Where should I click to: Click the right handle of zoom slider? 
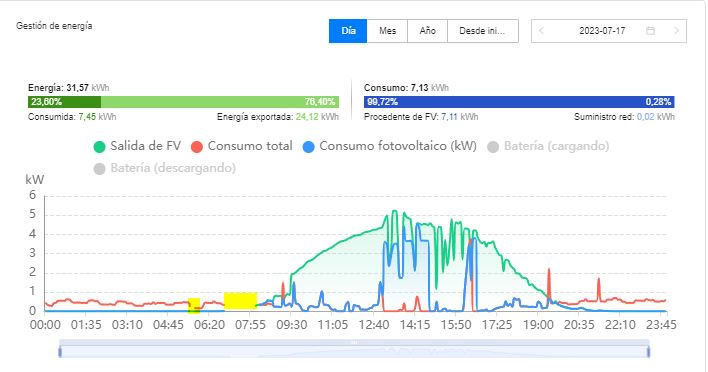pyautogui.click(x=648, y=351)
